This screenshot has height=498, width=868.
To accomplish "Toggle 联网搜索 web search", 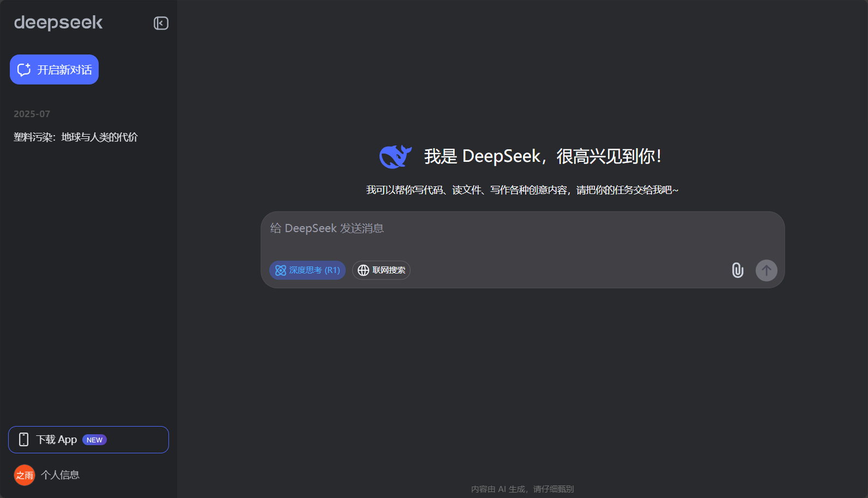I will (381, 270).
